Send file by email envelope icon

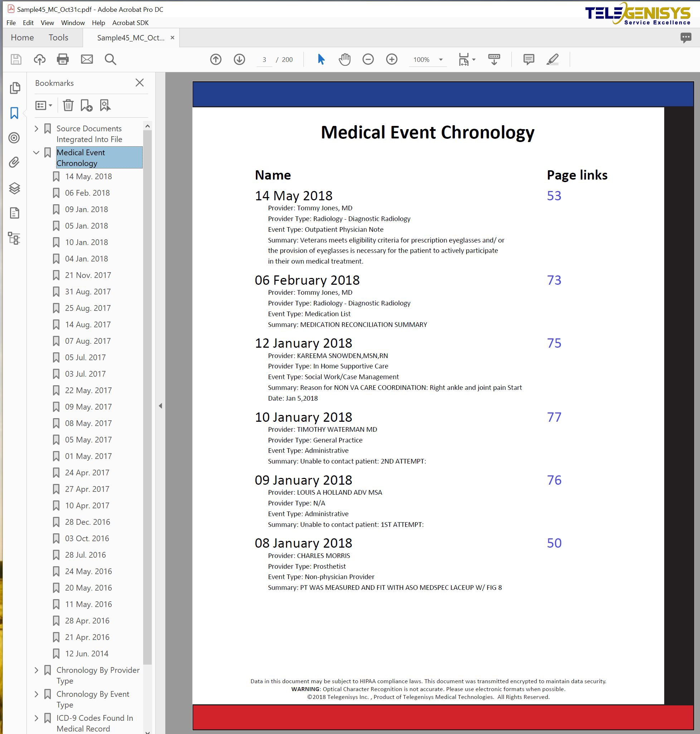tap(87, 59)
